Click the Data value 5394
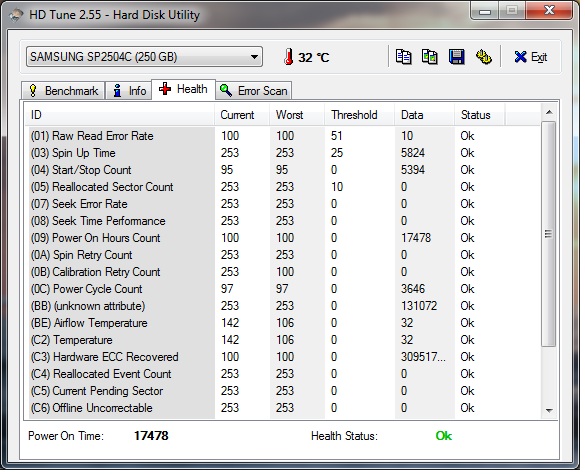The height and width of the screenshot is (474, 585). coord(413,170)
